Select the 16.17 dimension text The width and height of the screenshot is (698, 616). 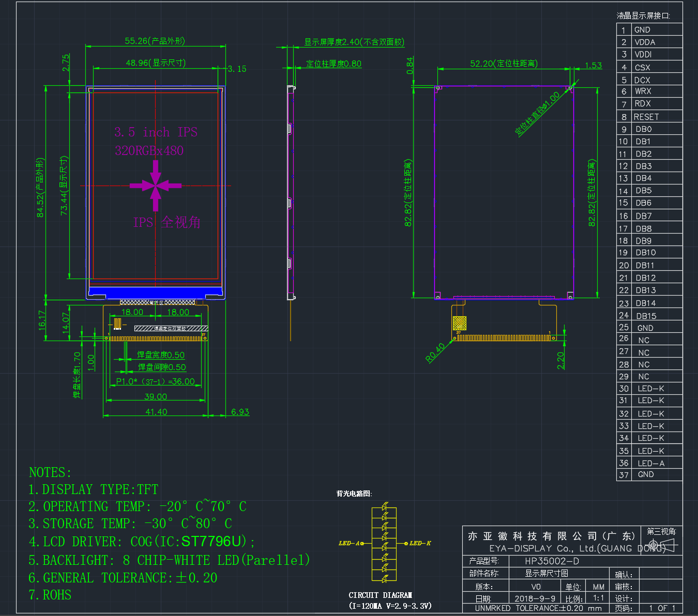point(42,320)
